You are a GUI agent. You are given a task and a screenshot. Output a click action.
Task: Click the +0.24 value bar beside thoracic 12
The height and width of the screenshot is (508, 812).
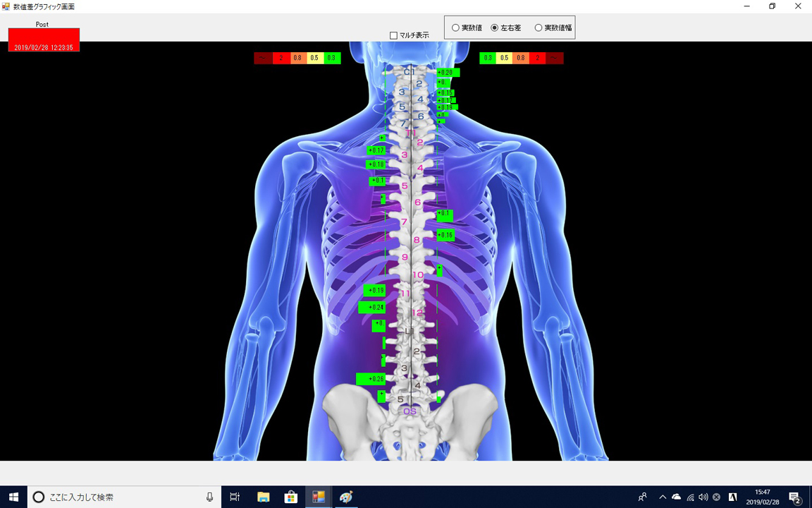(372, 308)
